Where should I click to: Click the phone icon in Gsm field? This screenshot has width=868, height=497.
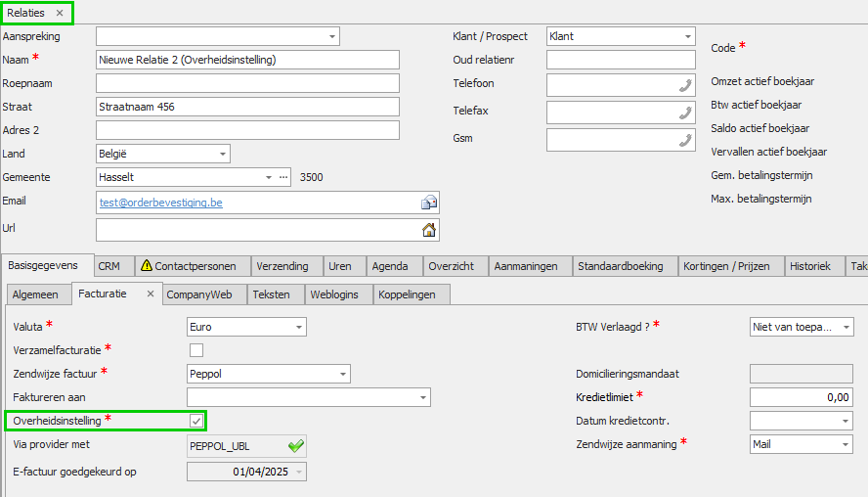tap(684, 140)
